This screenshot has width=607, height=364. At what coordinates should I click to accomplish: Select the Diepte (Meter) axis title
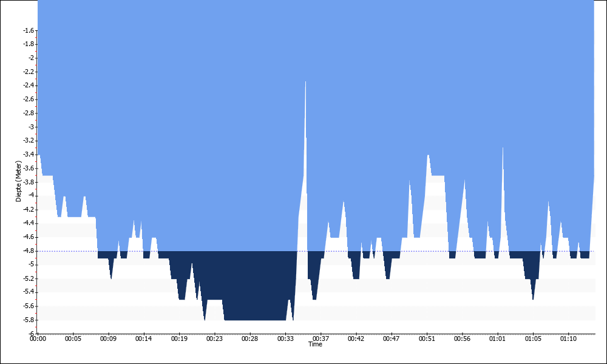(x=18, y=181)
